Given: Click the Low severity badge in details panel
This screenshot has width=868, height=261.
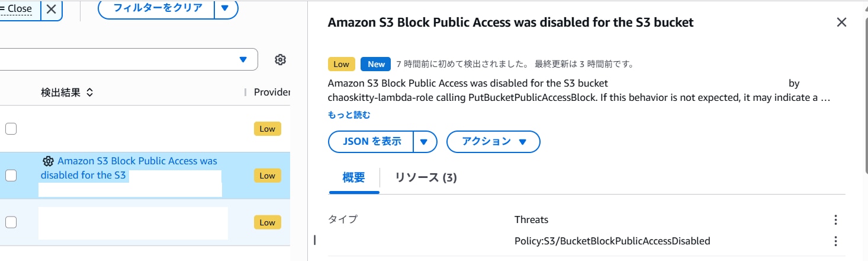Looking at the screenshot, I should click(341, 64).
